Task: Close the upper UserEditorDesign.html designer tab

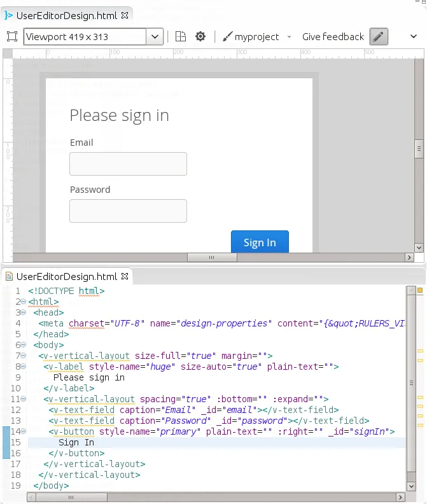Action: coord(125,15)
